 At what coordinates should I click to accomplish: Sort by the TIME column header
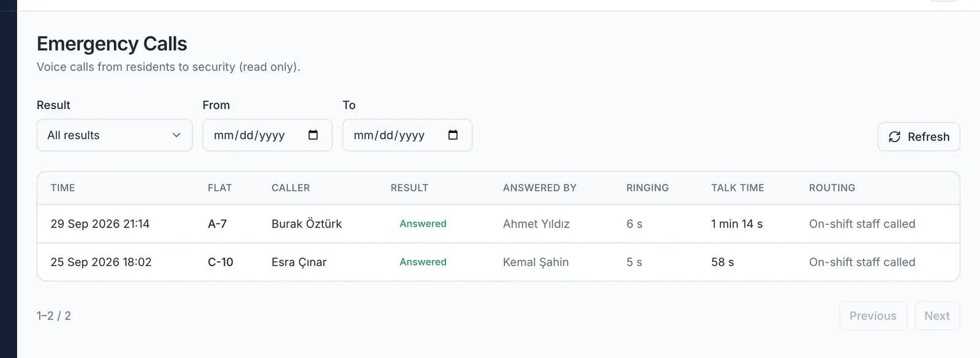point(62,188)
